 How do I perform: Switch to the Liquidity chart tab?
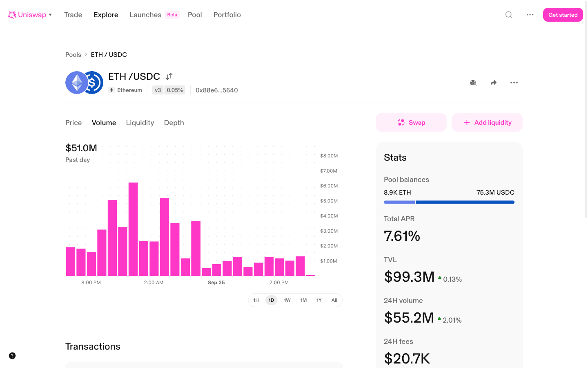point(140,123)
